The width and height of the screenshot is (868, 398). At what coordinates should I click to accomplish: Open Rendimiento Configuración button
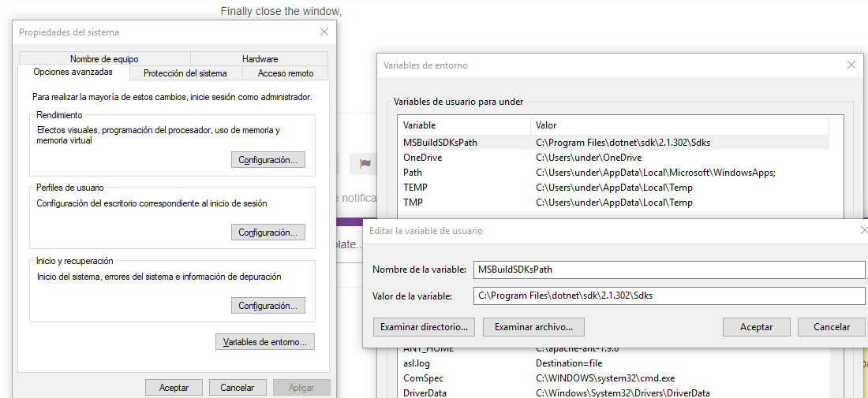[x=268, y=160]
